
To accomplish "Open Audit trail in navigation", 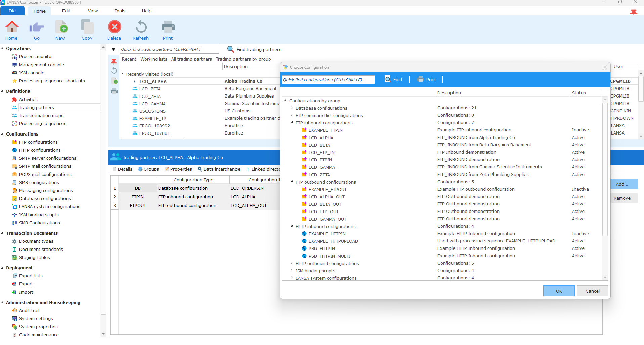I will point(29,311).
